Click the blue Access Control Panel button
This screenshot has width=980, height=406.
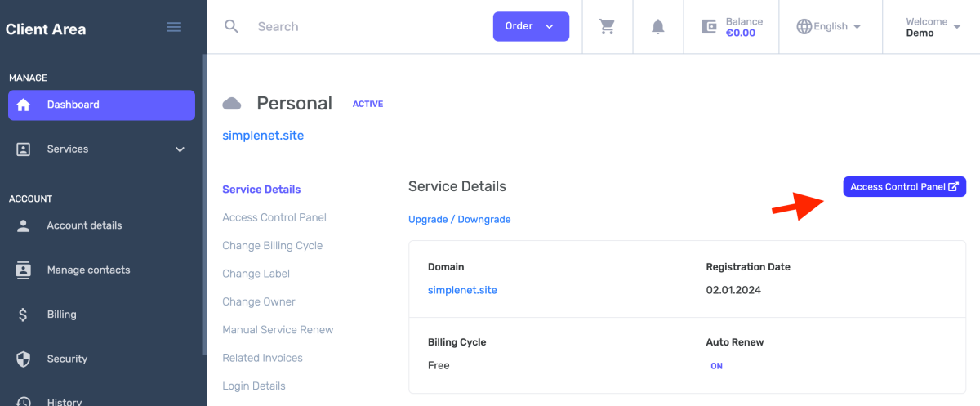[x=904, y=187]
